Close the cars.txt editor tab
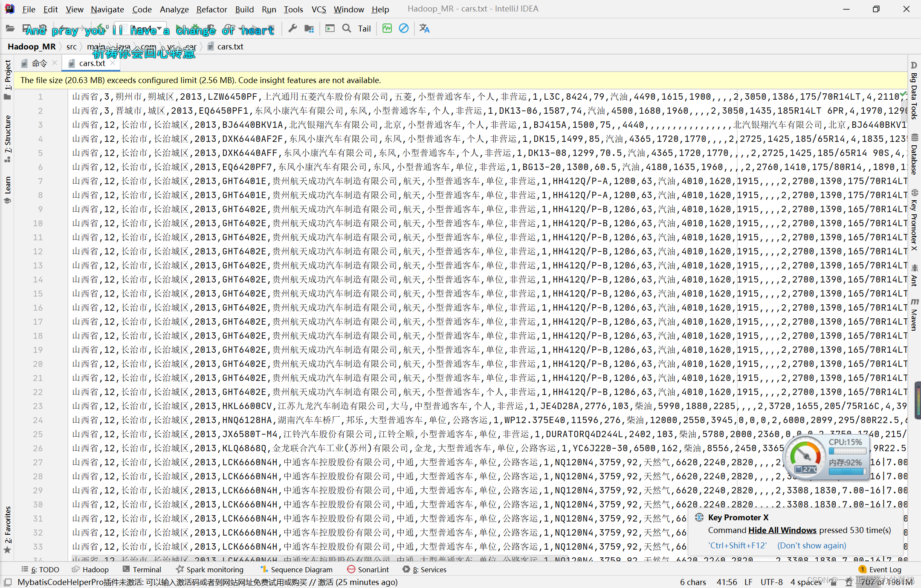The image size is (921, 588). click(x=113, y=63)
